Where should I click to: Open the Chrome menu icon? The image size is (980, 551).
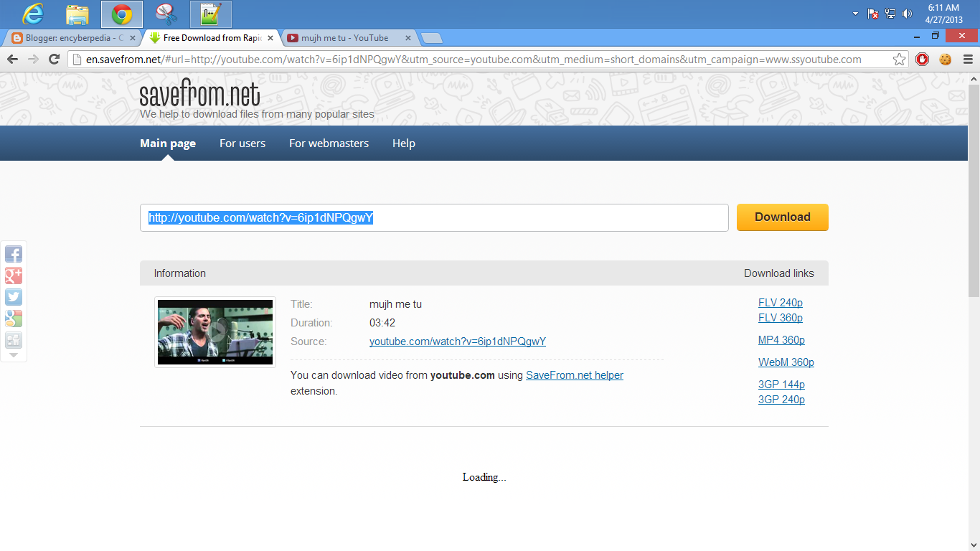coord(968,60)
